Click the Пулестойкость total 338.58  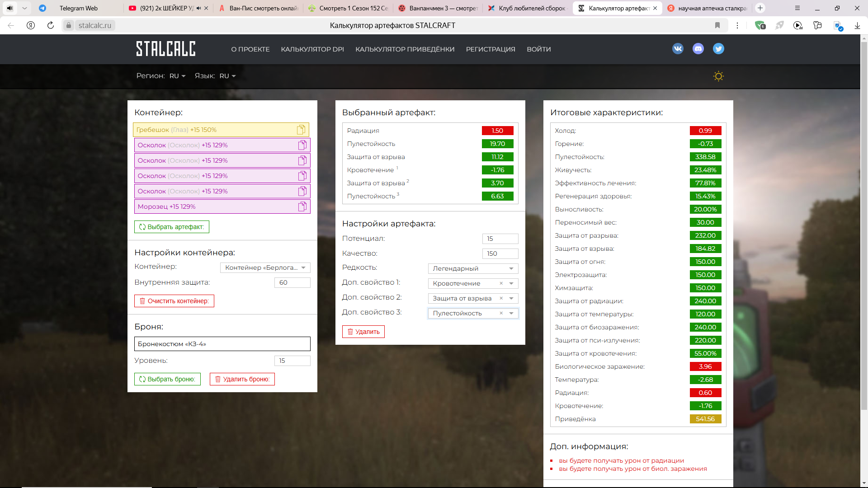point(705,157)
